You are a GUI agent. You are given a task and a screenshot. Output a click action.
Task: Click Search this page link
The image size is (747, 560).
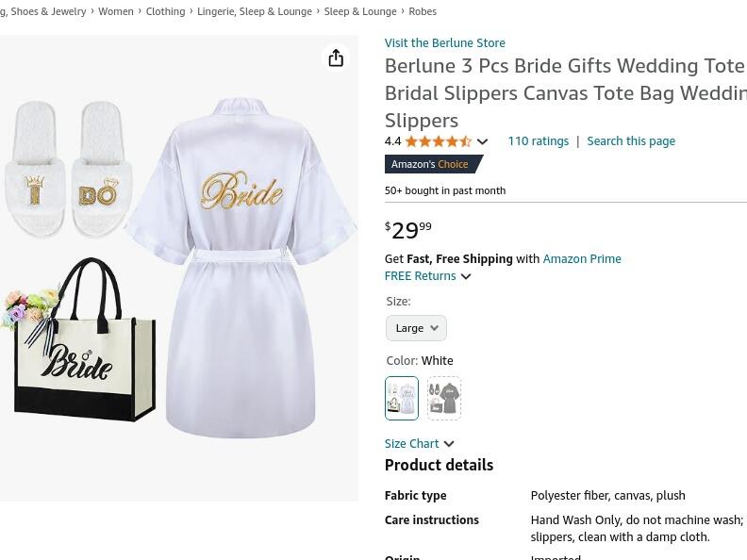631,141
